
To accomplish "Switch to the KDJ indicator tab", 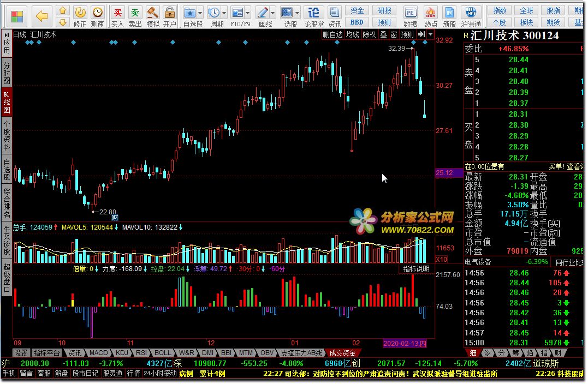I will click(122, 353).
